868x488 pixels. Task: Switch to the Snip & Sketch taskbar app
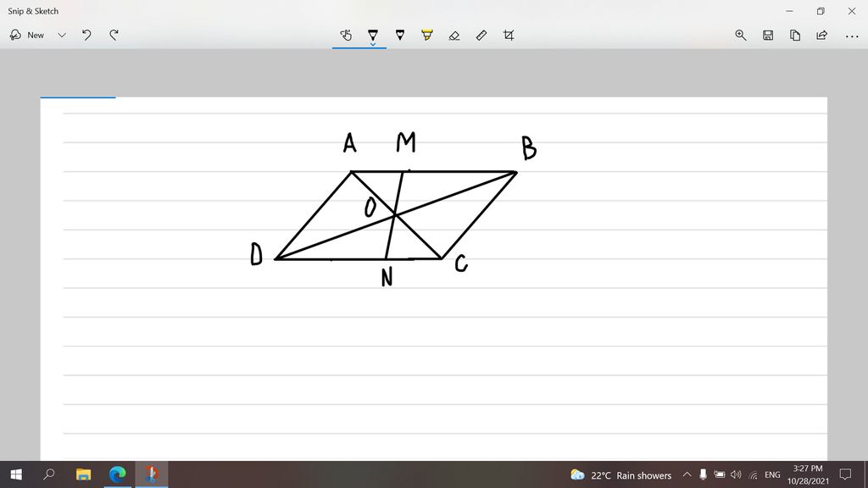[151, 474]
